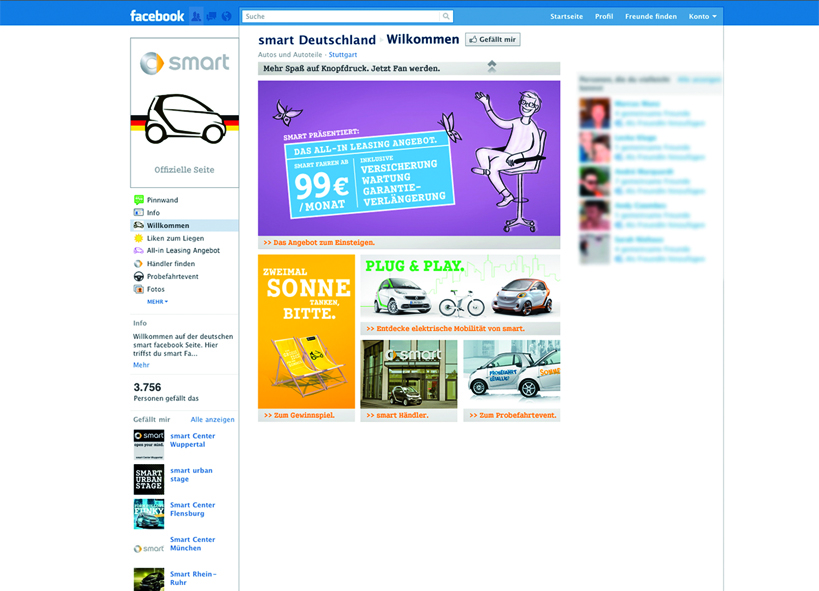Viewport: 819px width, 591px height.
Task: Click the Gefällt mir button
Action: click(493, 39)
